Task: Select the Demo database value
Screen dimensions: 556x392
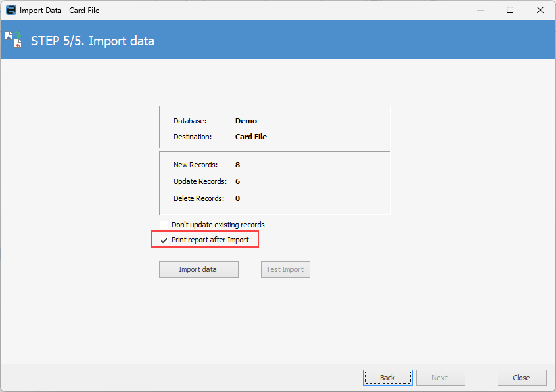Action: pos(246,121)
